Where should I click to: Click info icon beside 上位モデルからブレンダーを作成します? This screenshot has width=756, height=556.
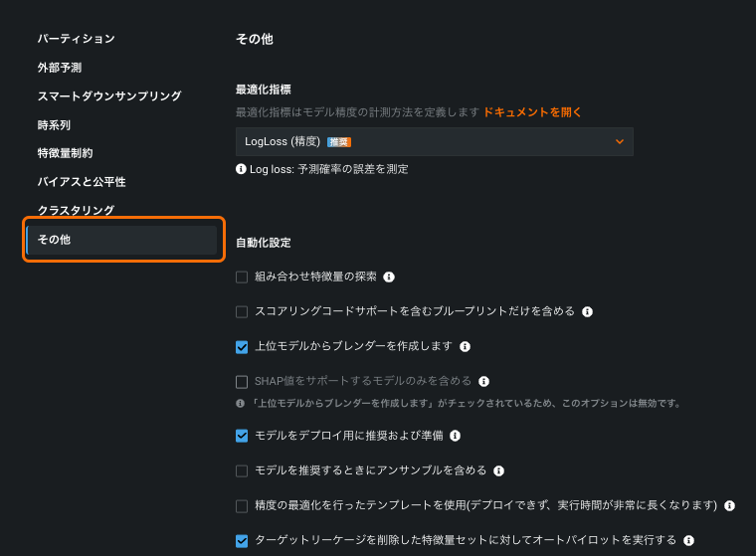466,347
